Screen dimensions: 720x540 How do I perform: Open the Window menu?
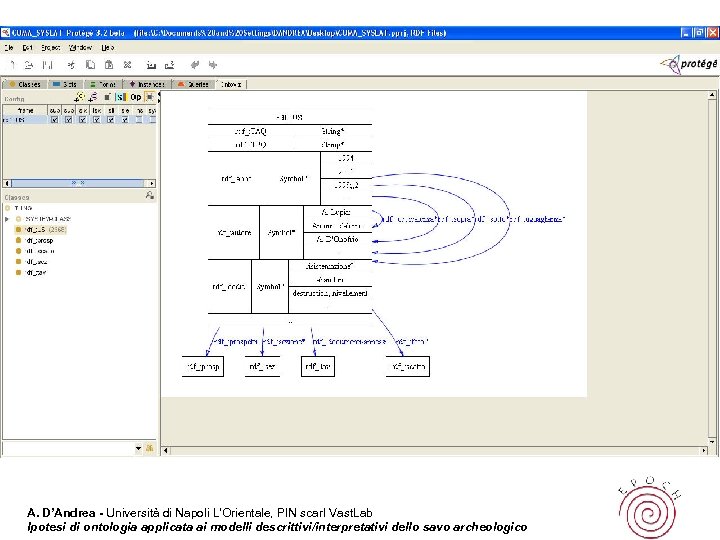(x=80, y=47)
